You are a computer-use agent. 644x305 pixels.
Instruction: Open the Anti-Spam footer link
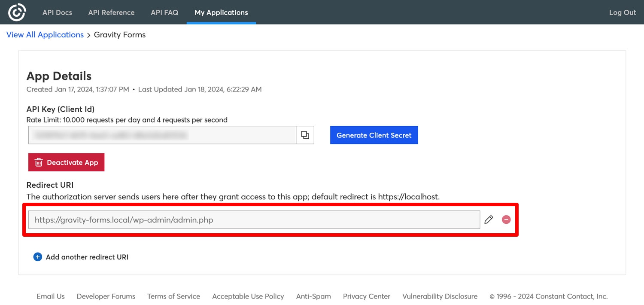tap(313, 296)
